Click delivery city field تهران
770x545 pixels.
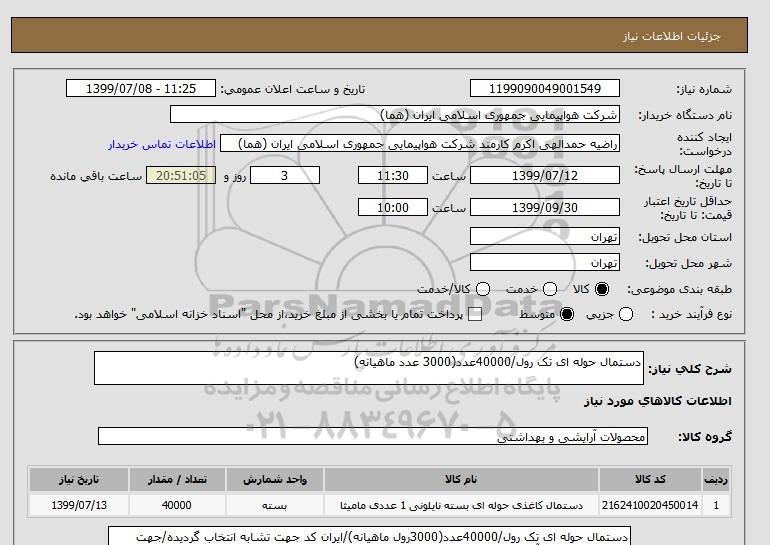(x=545, y=262)
